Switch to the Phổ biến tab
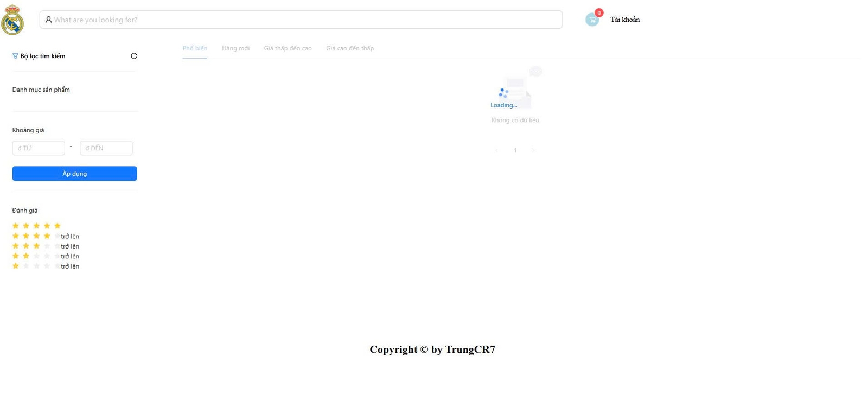 [x=195, y=48]
